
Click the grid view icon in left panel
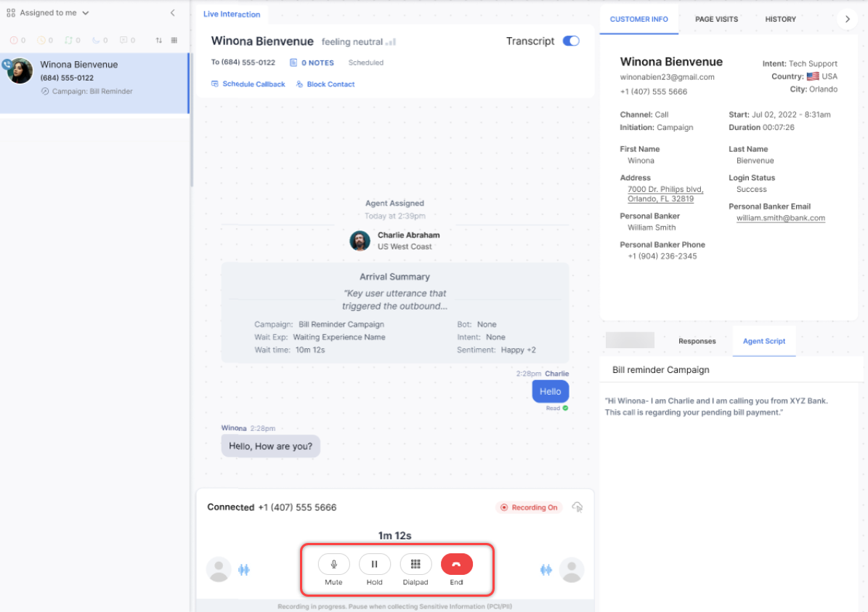pos(174,41)
